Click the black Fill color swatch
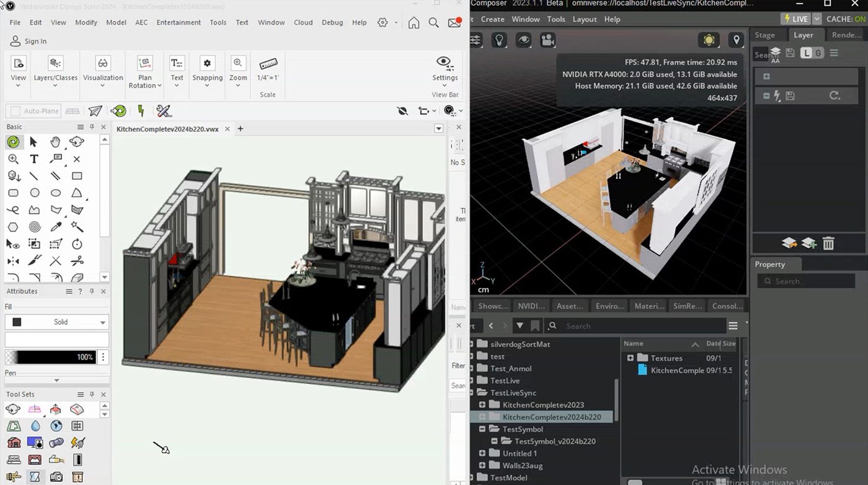868x485 pixels. [x=17, y=322]
